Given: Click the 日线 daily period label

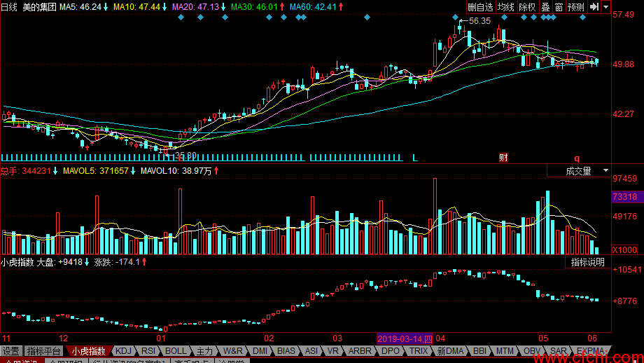Looking at the screenshot, I should pos(9,7).
